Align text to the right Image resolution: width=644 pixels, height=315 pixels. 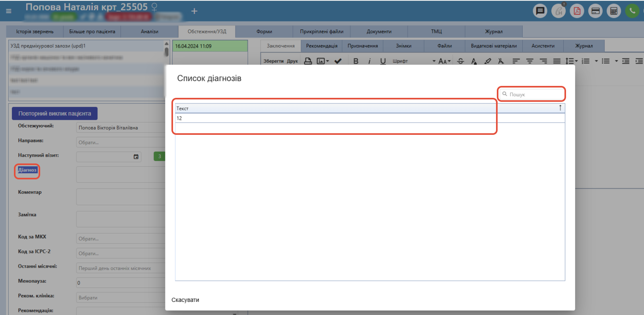pos(543,61)
